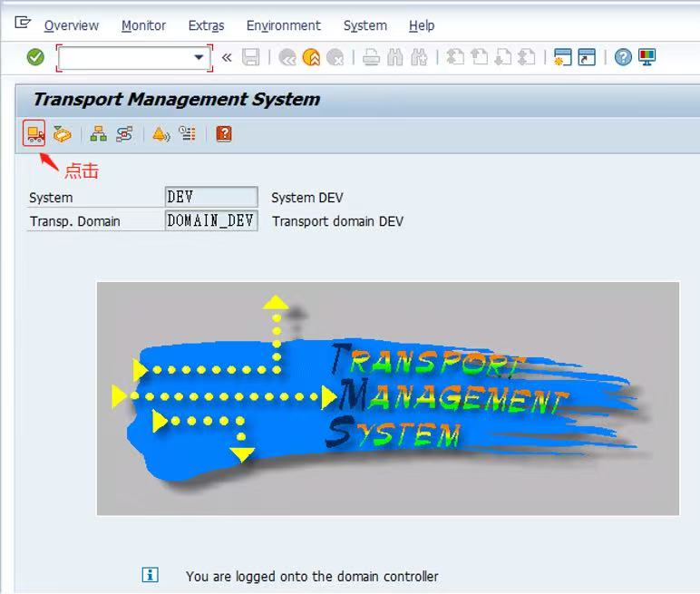Click the Cancel icon with an X

point(335,57)
